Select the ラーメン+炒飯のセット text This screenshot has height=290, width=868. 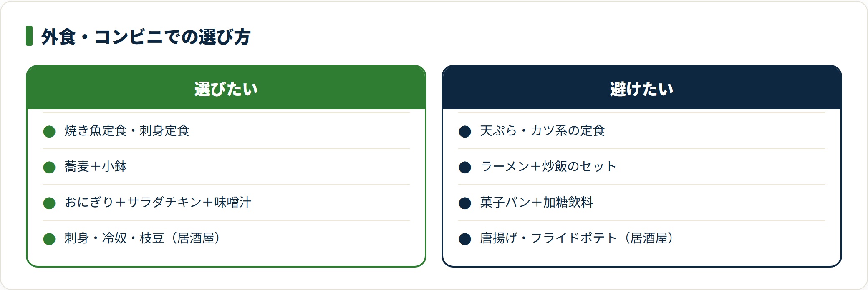coord(548,167)
